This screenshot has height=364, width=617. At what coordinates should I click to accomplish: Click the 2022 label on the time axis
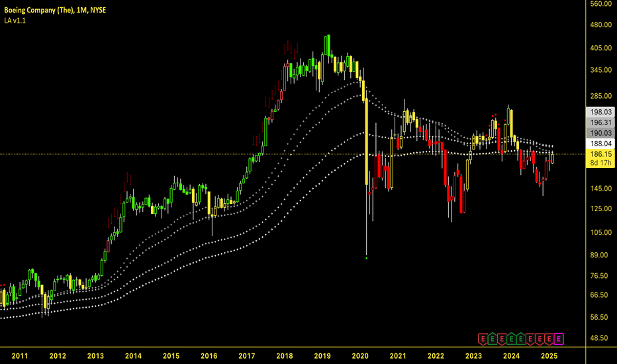coord(436,356)
